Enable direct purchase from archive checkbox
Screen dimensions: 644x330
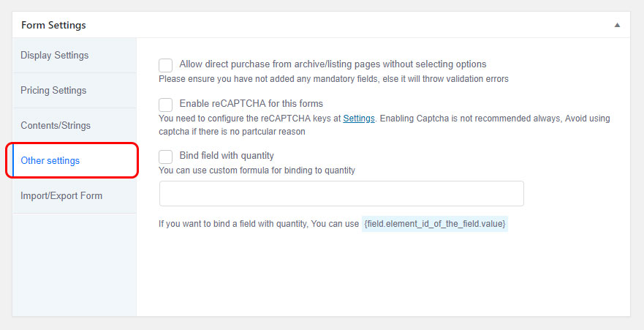click(165, 65)
